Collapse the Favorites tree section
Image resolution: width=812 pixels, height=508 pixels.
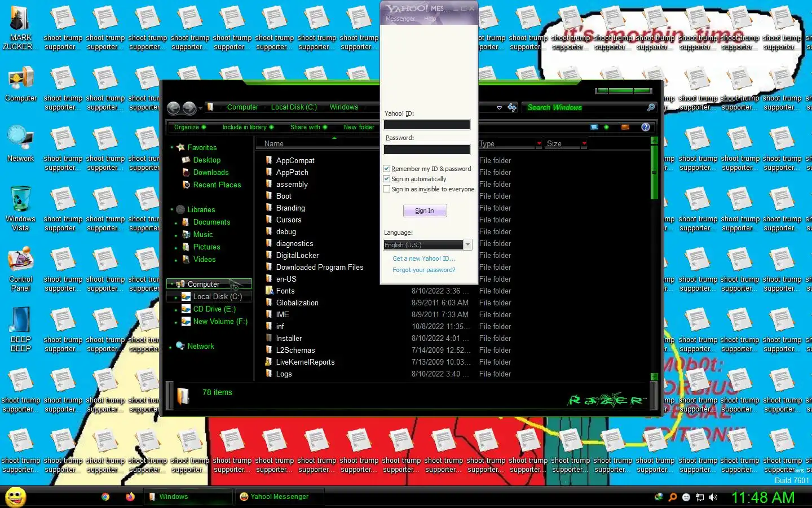[172, 147]
